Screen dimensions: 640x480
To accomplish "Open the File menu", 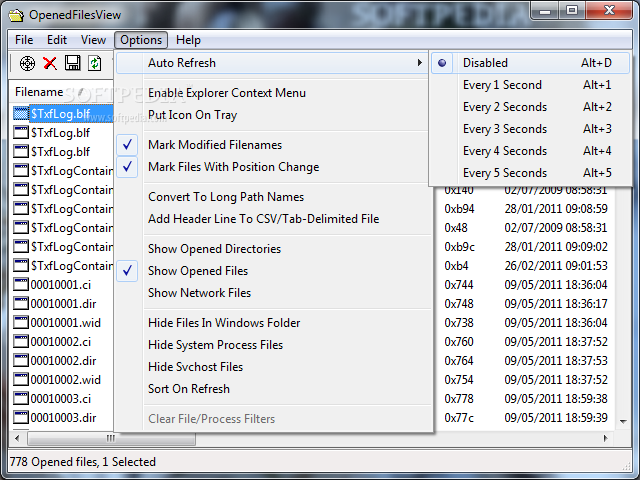I will [x=24, y=40].
